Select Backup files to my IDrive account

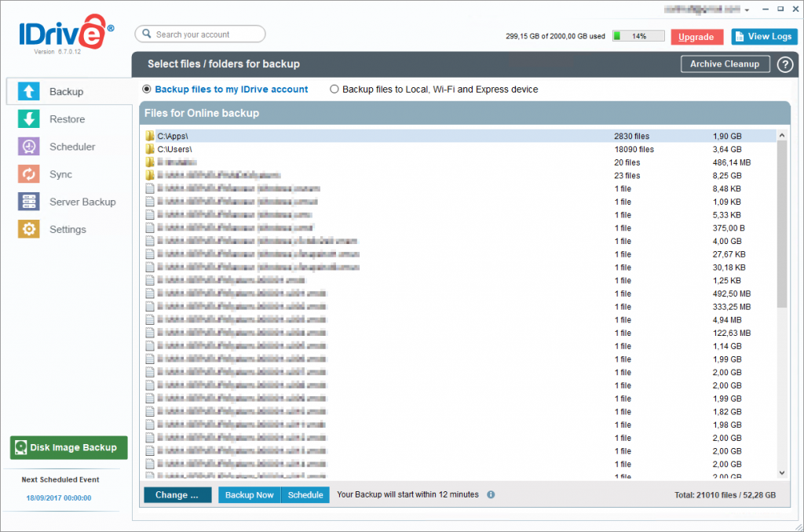click(147, 89)
